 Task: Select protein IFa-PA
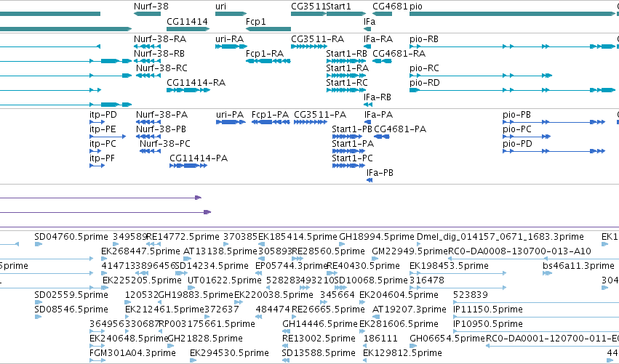pos(378,115)
